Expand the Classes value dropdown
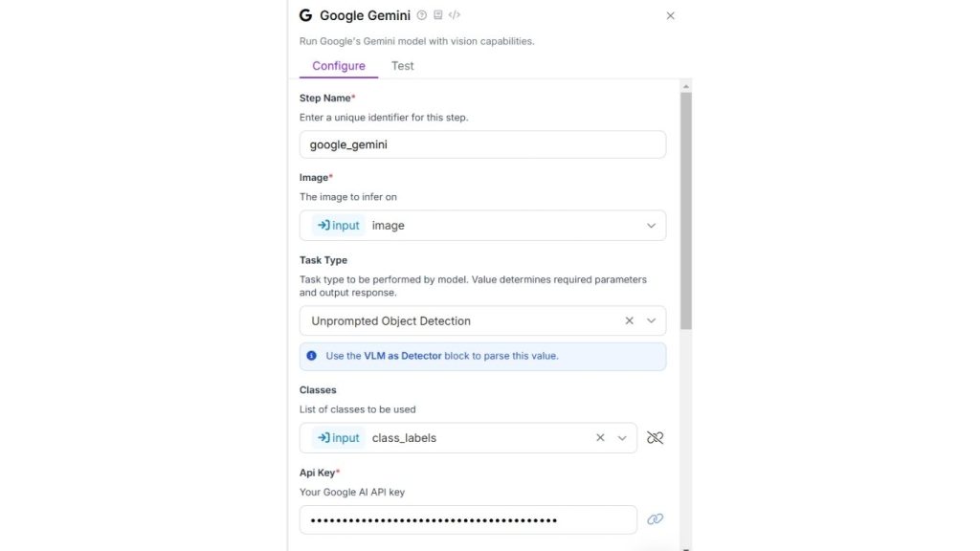This screenshot has height=551, width=980. click(x=622, y=437)
